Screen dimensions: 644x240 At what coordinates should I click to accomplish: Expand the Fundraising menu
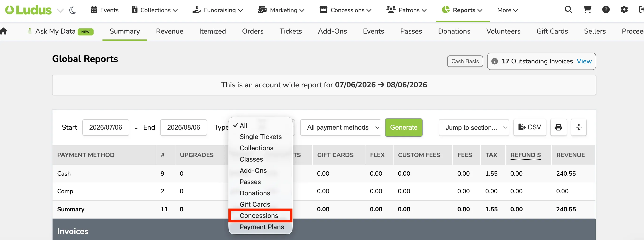tap(217, 10)
